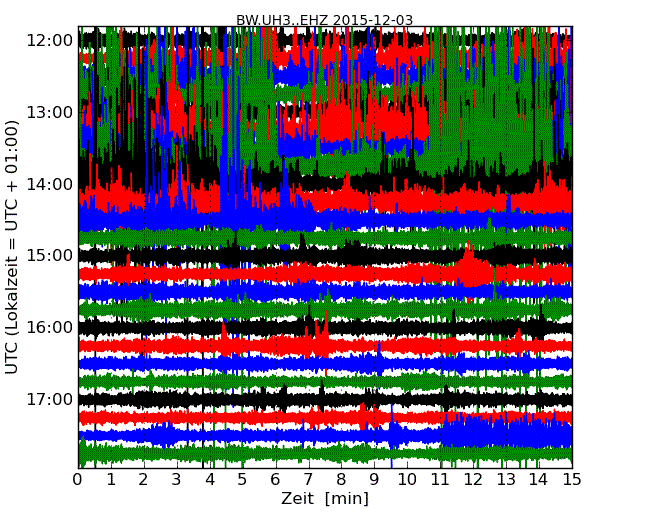Select the 14:00 y-axis label

point(50,184)
